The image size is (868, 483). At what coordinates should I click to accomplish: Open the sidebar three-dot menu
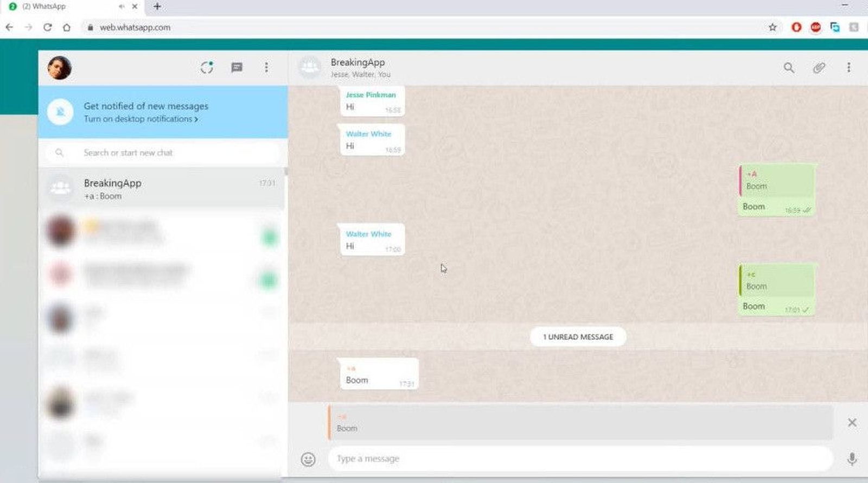(x=266, y=67)
